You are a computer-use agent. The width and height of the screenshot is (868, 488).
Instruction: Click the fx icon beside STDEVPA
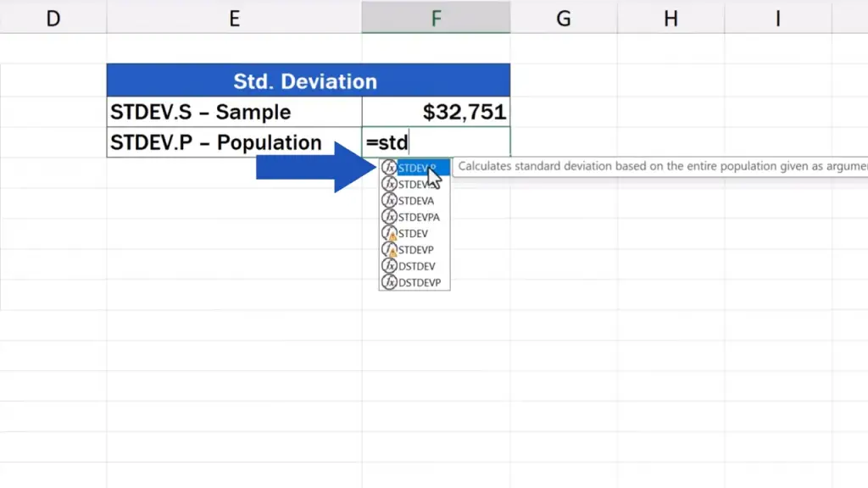click(389, 217)
